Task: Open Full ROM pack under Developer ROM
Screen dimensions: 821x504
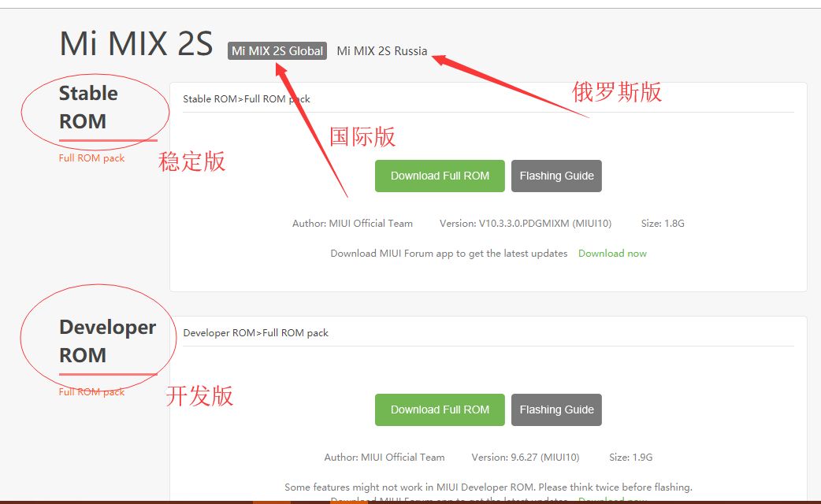Action: 91,391
